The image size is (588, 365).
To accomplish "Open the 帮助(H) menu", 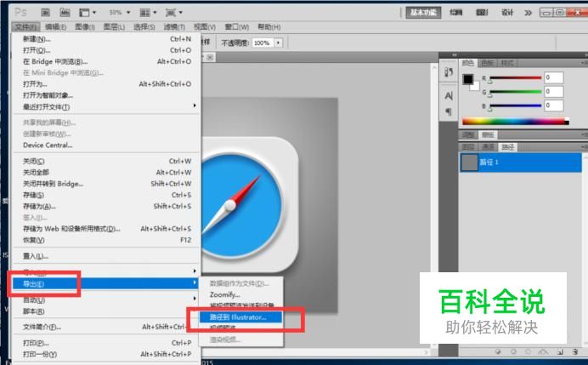I will tap(269, 26).
